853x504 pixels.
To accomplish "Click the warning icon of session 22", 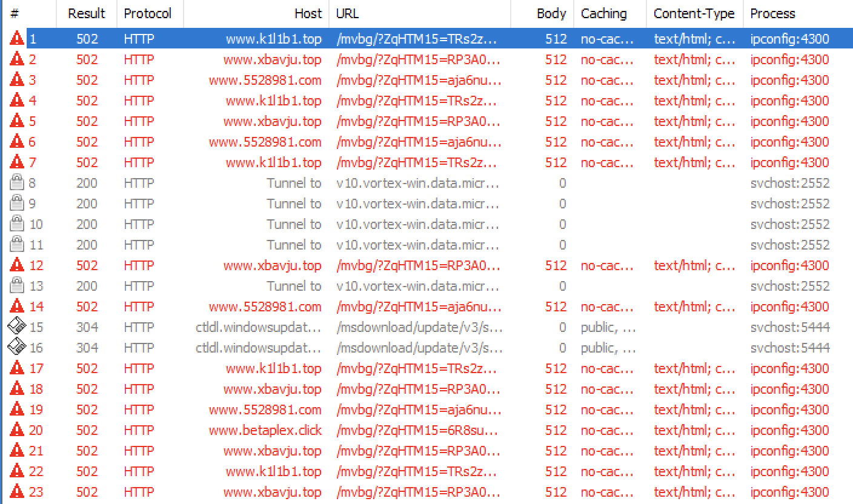I will [x=17, y=471].
